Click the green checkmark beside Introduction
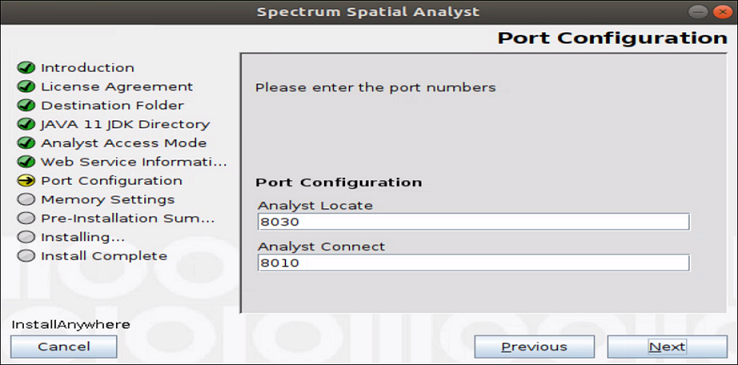Viewport: 738px width, 365px height. point(26,68)
